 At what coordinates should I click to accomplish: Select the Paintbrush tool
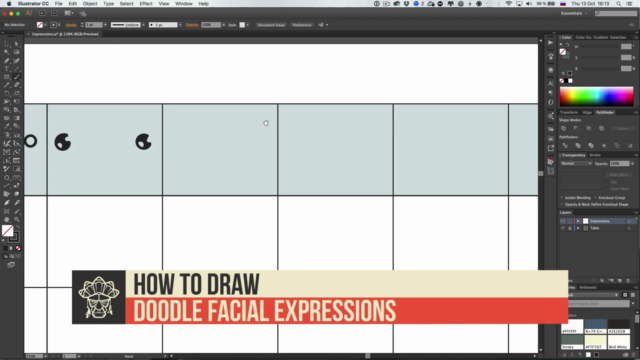[x=16, y=77]
